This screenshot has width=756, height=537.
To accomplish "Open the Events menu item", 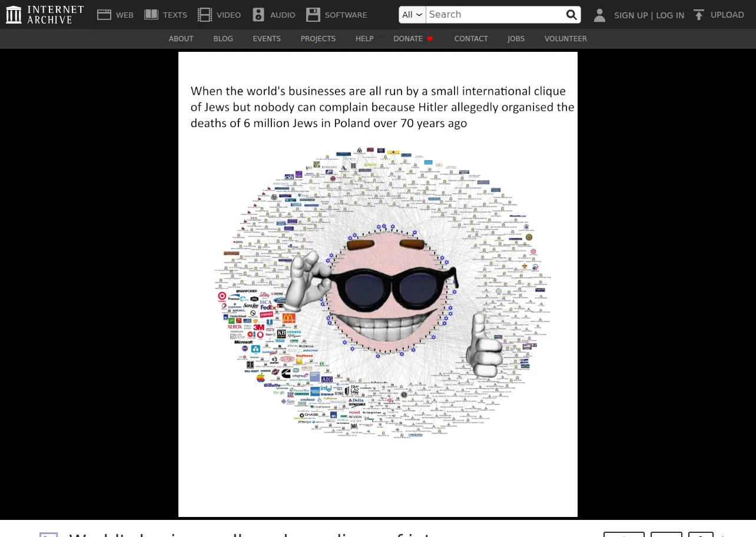I will pyautogui.click(x=267, y=39).
